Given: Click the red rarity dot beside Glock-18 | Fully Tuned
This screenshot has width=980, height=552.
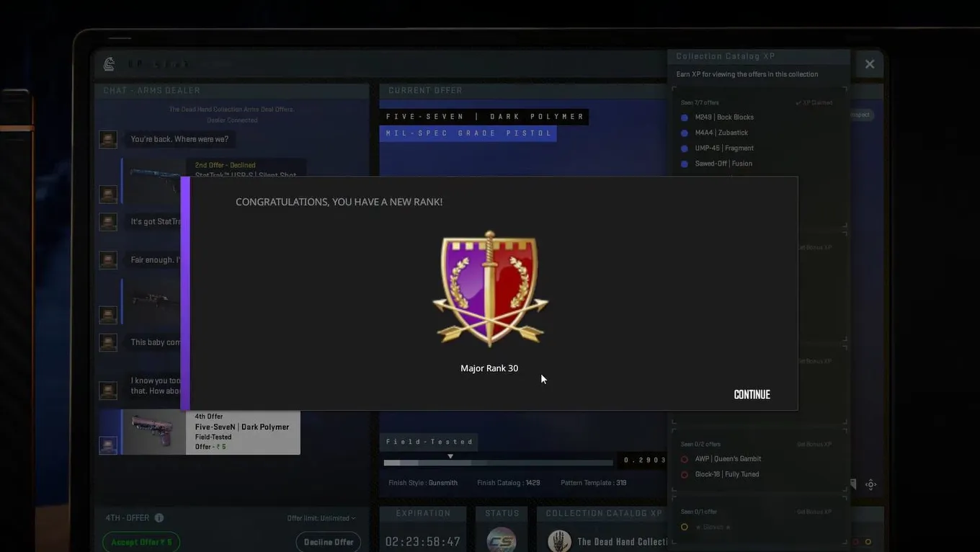Looking at the screenshot, I should (685, 475).
